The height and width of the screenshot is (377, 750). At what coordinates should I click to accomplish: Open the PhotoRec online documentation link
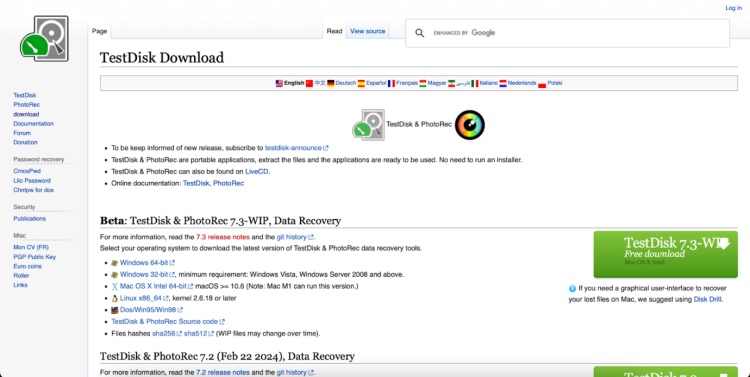coord(229,183)
